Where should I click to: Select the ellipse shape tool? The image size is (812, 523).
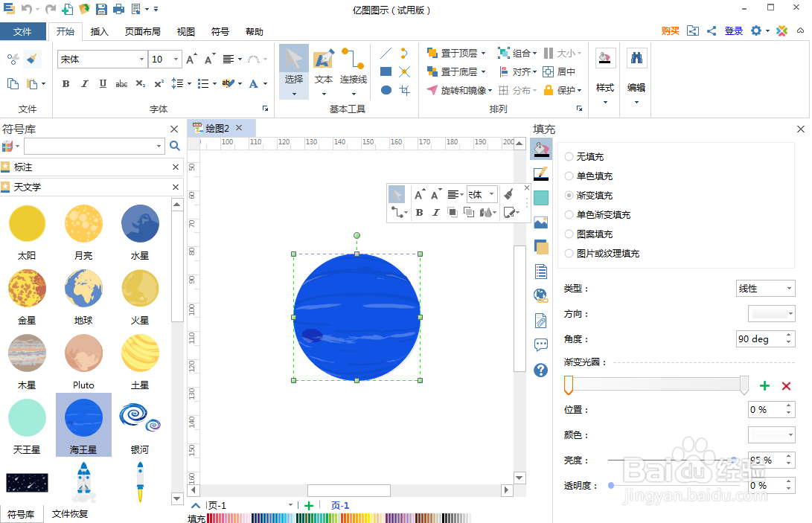click(386, 90)
